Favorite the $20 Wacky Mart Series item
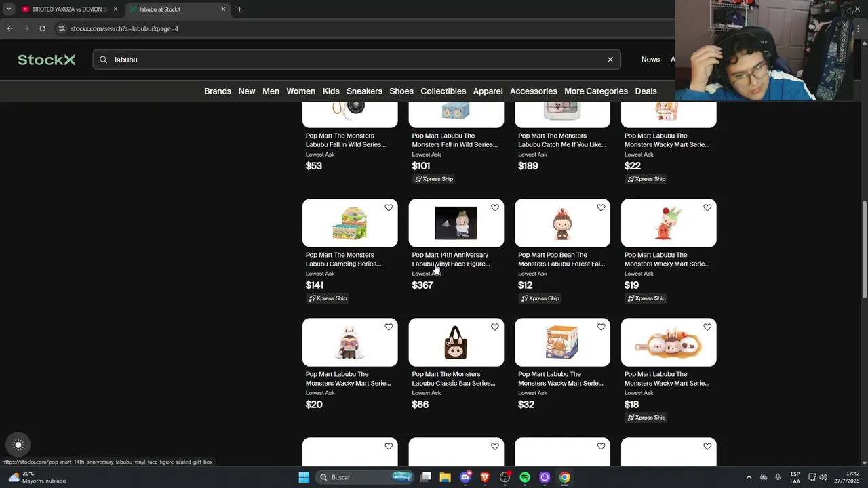Viewport: 868px width, 488px height. (x=389, y=327)
